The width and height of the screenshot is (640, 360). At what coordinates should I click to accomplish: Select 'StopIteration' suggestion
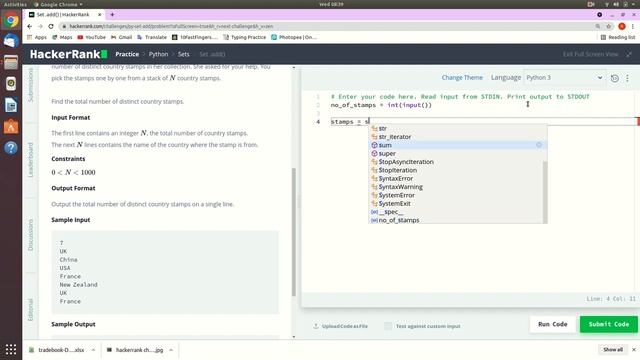tap(457, 170)
